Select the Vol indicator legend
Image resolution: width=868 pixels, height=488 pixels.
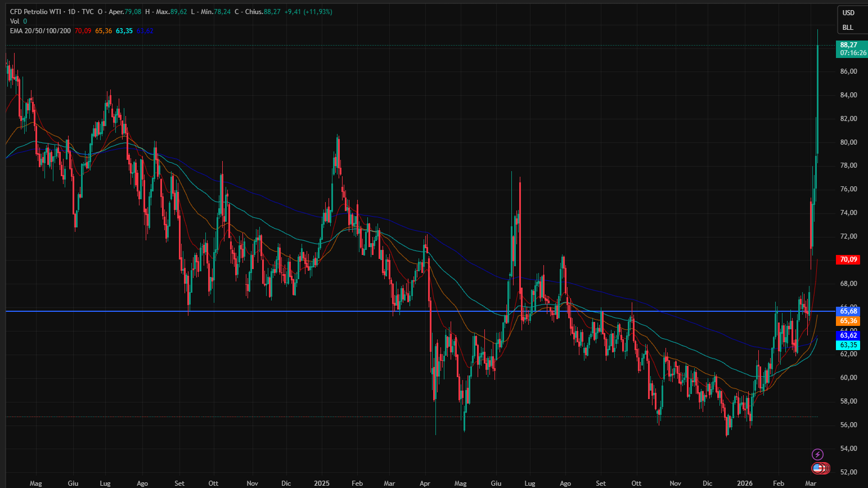click(15, 21)
